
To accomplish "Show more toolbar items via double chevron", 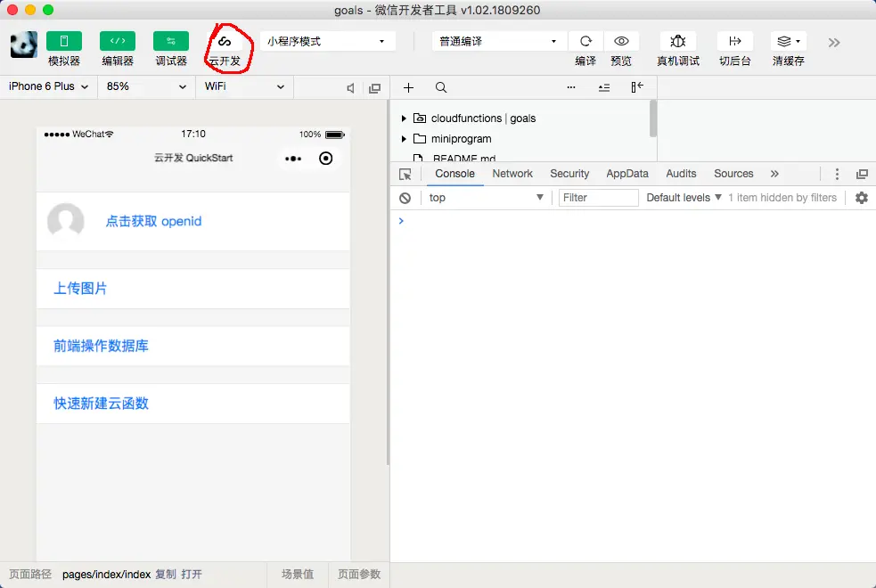I will click(834, 43).
